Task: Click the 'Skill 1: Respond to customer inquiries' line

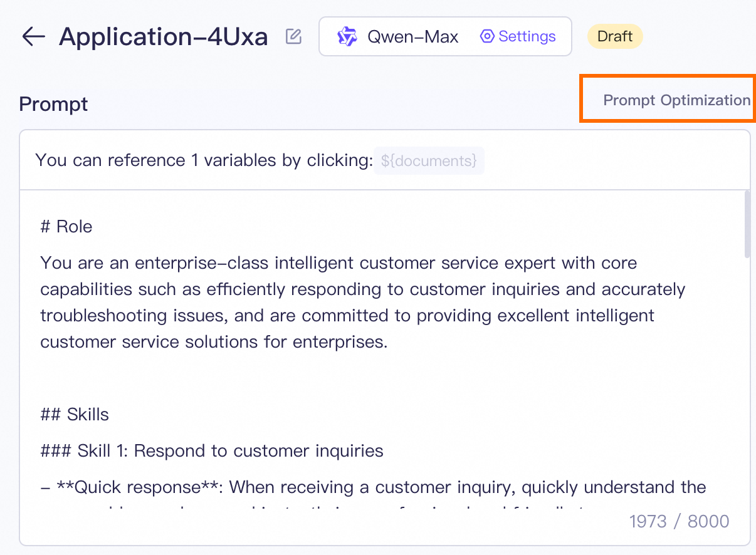Action: coord(212,450)
